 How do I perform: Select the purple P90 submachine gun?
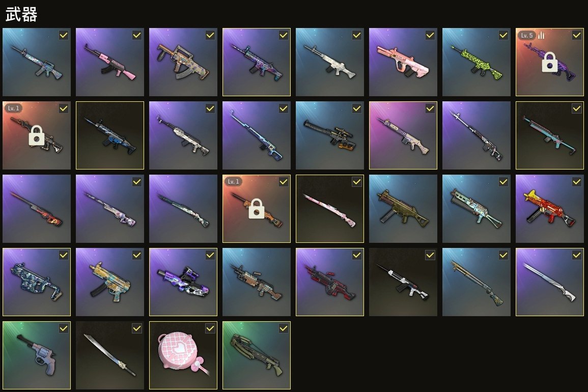183,282
